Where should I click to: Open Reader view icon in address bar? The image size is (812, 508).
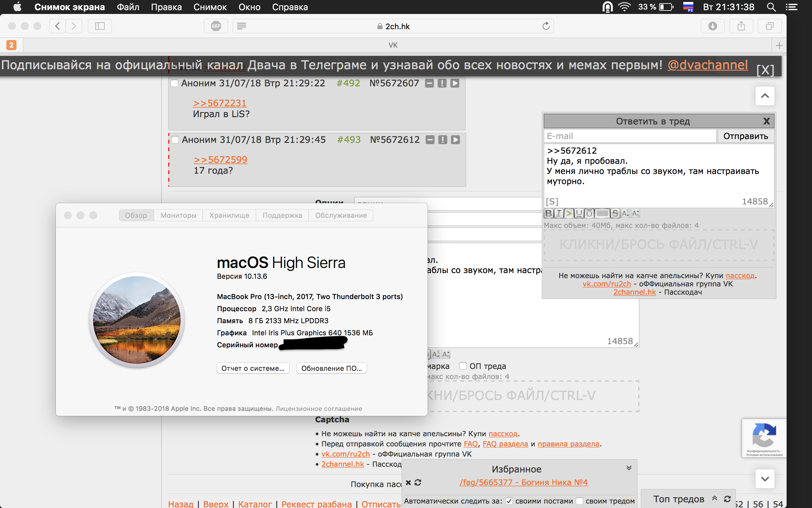point(242,26)
